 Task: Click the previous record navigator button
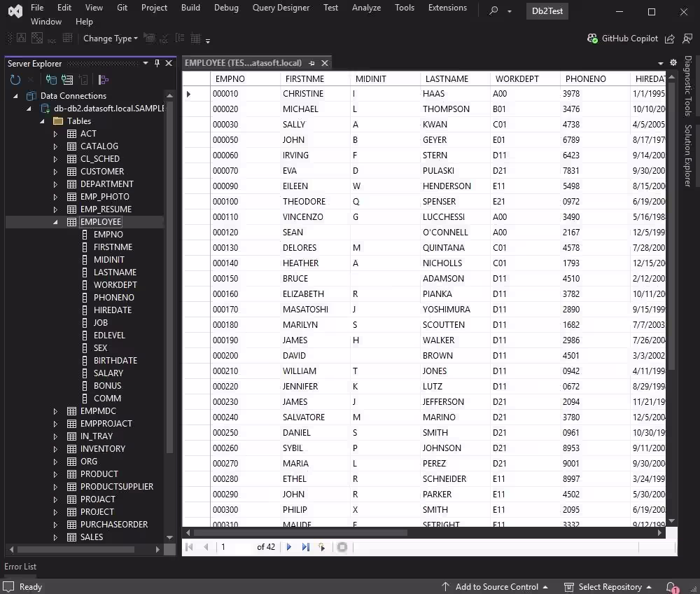(206, 546)
